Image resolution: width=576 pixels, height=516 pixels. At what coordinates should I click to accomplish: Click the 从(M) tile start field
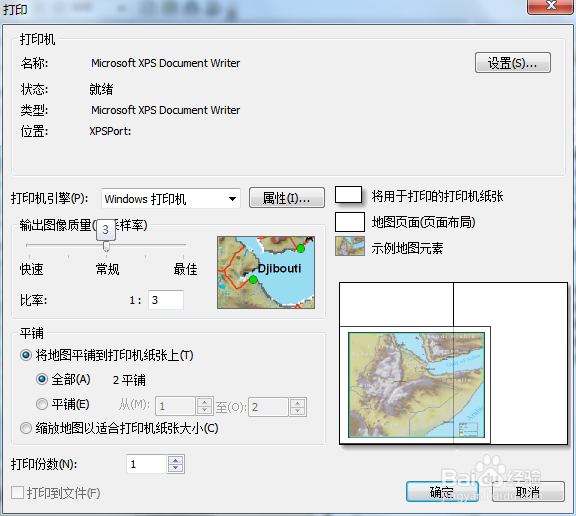[x=175, y=406]
